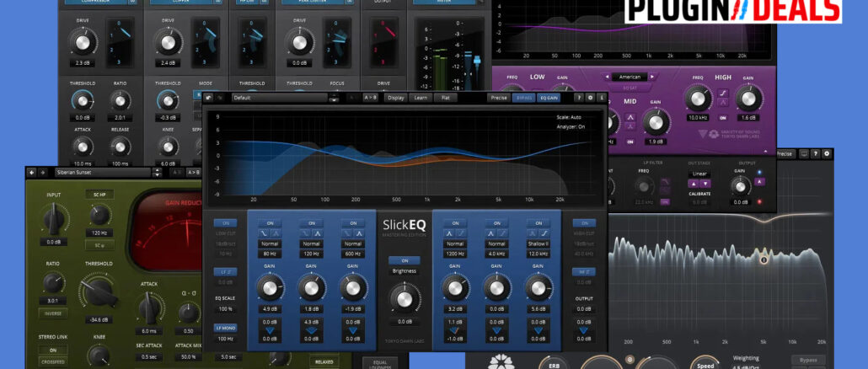
Task: Click Plugin Deals logo
Action: 733,11
